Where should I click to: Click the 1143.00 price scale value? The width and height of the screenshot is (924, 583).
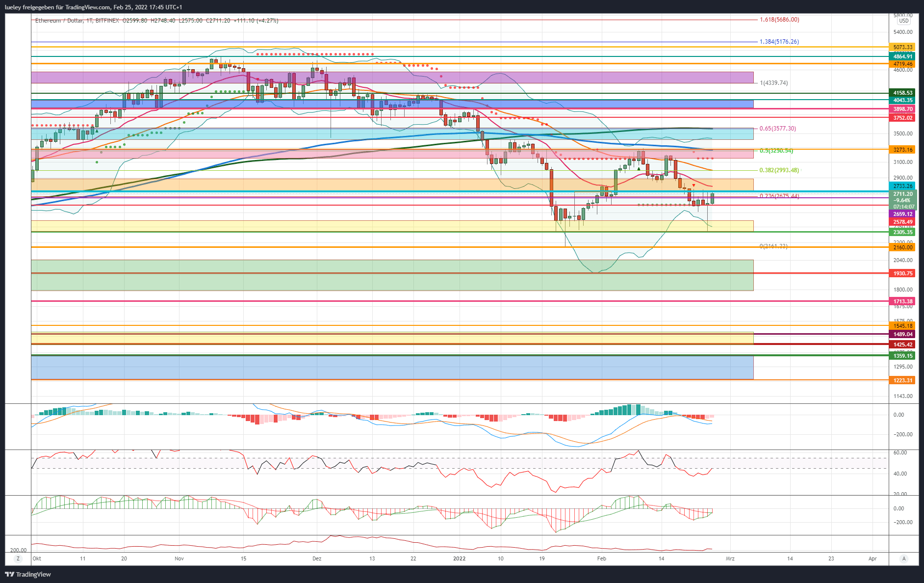903,396
